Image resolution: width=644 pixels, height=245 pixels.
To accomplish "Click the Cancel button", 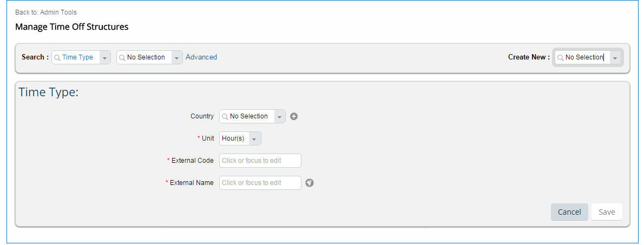I will click(x=569, y=212).
